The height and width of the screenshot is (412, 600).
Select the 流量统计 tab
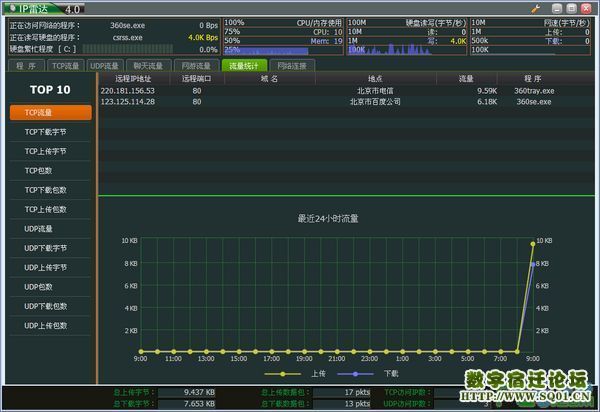244,66
